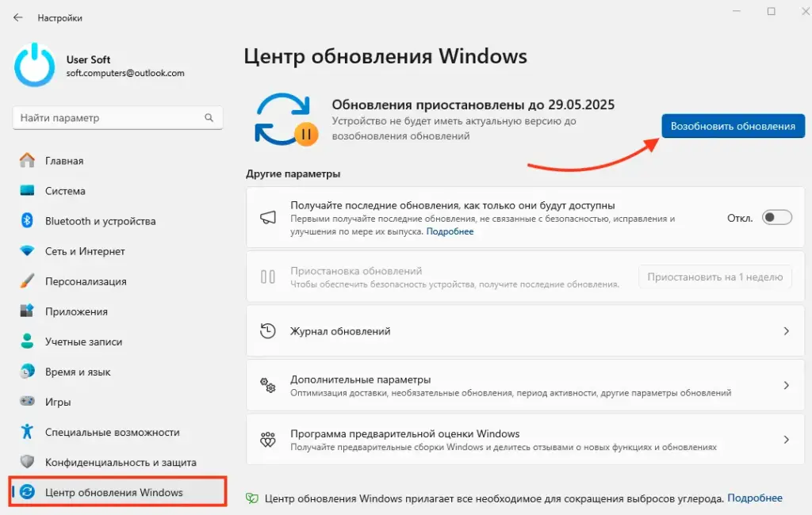Click the Найти параметр search field
The width and height of the screenshot is (812, 515).
point(117,117)
